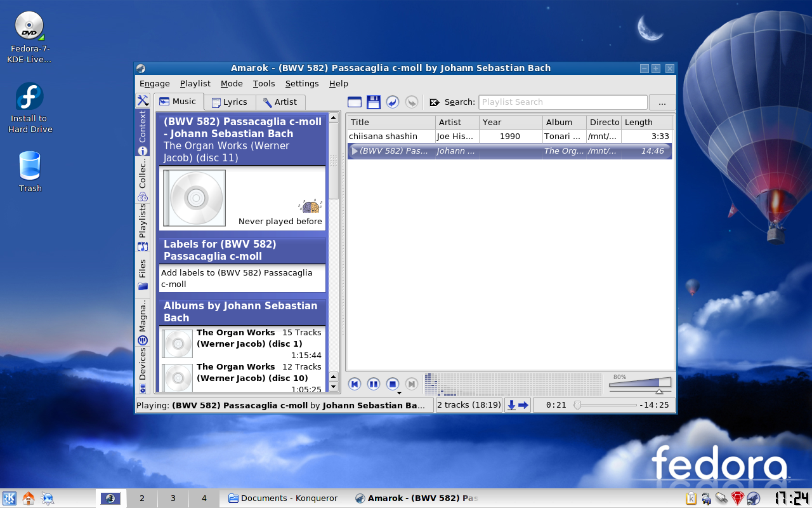
Task: Open the stop-button options arrow
Action: click(x=399, y=393)
